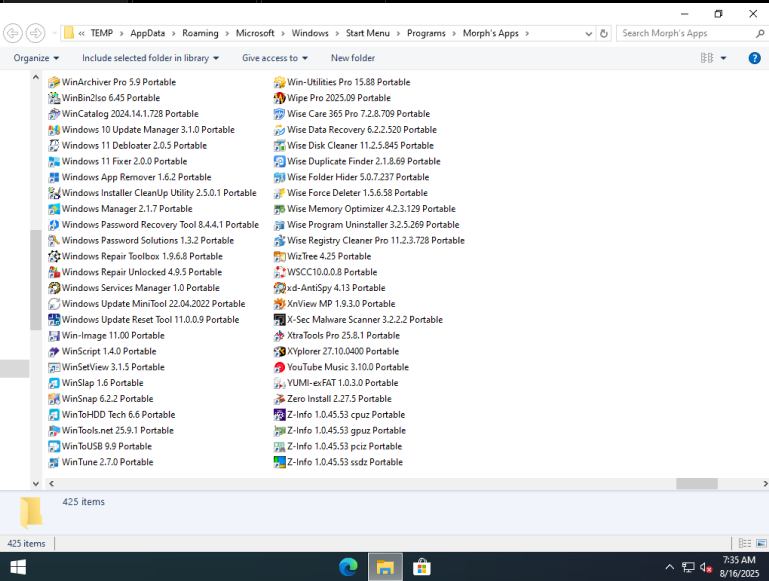
Task: Select X-Sec Malware Scanner 3.2.2.2 Portable
Action: tap(358, 320)
